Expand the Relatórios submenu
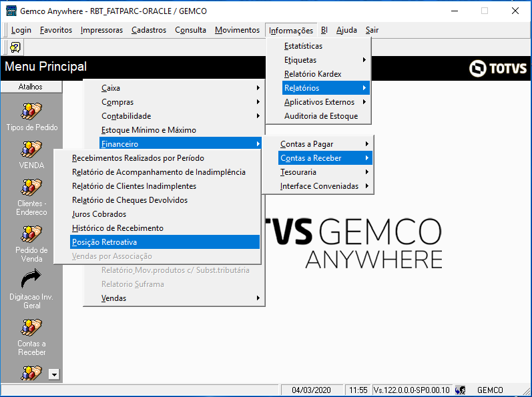 pyautogui.click(x=326, y=88)
